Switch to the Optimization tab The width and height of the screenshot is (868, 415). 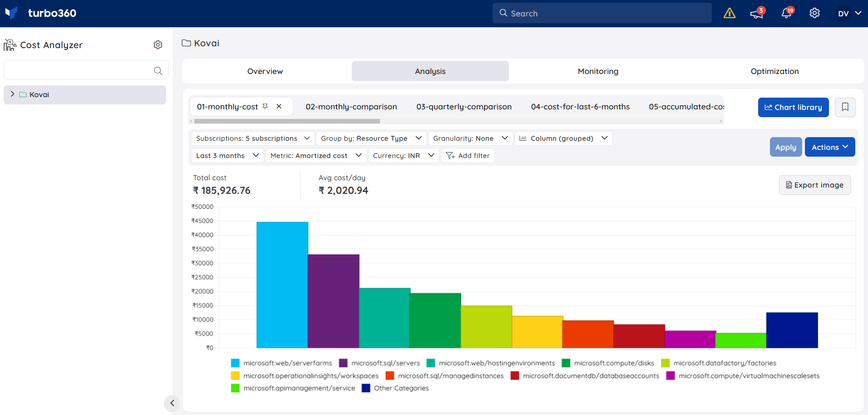(x=774, y=71)
